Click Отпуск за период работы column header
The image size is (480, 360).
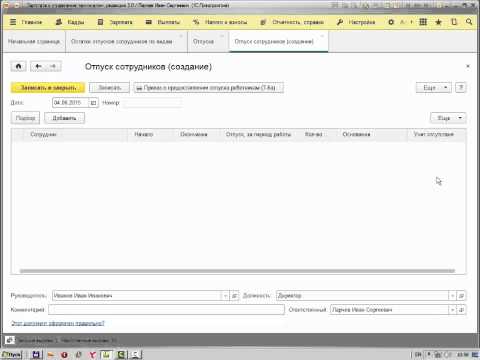click(259, 134)
